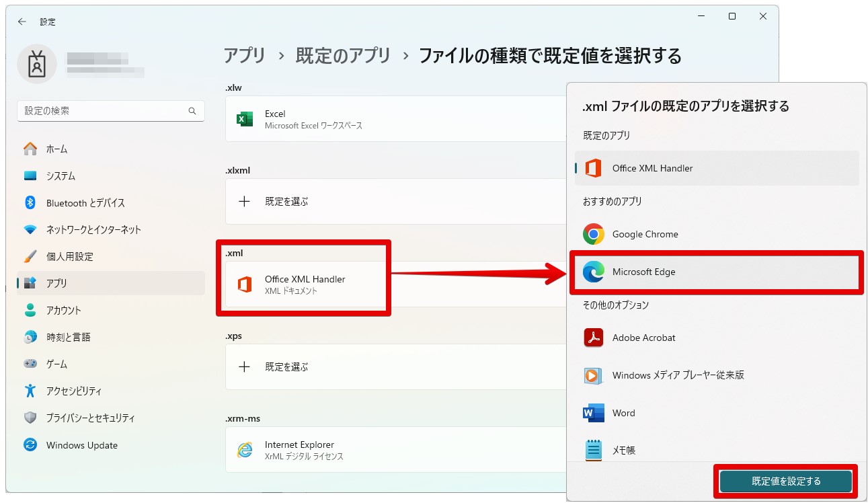Click the Internet Explorer icon for .xrm-ms

(245, 450)
